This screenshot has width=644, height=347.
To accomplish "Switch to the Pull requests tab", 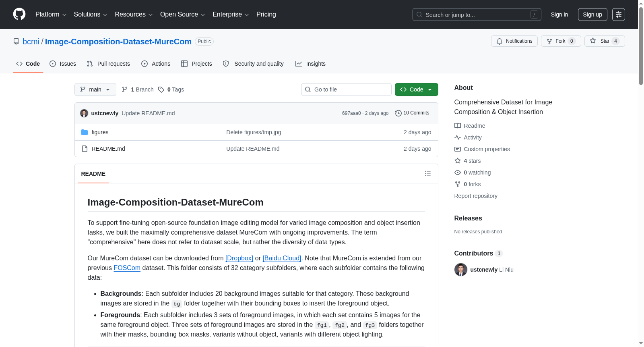I will point(108,64).
